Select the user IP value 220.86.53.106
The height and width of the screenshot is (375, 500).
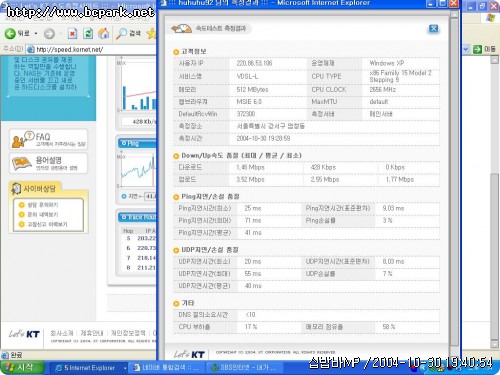click(x=254, y=63)
